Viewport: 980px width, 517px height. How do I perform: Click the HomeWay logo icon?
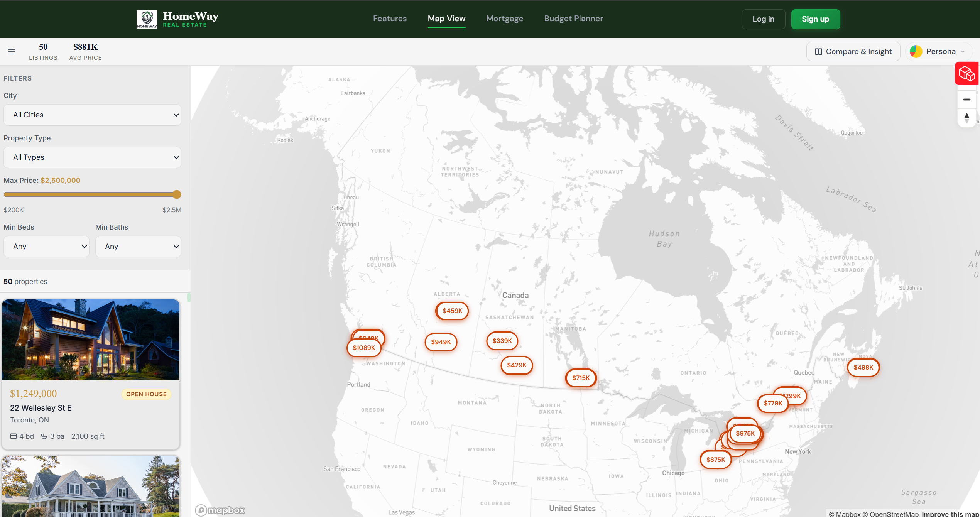pyautogui.click(x=147, y=19)
